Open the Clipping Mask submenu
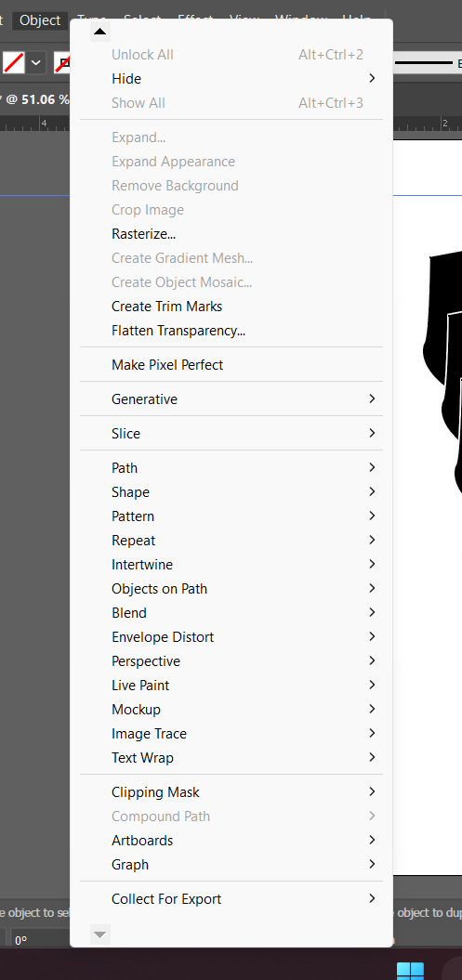This screenshot has height=980, width=462. click(x=231, y=792)
